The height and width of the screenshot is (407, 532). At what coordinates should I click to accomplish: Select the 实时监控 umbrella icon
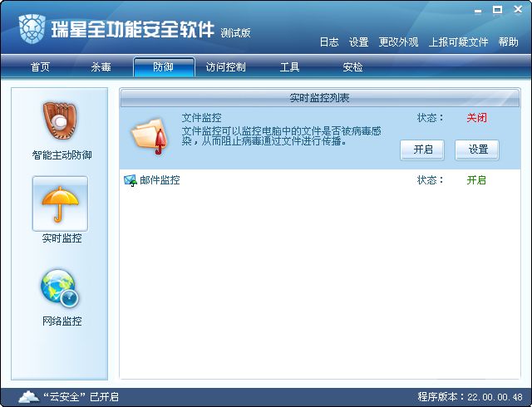[60, 203]
